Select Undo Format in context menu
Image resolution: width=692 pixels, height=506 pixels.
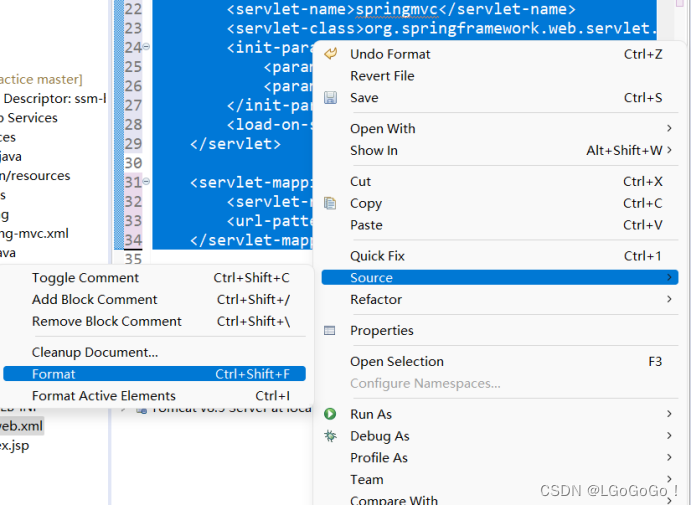pos(500,54)
